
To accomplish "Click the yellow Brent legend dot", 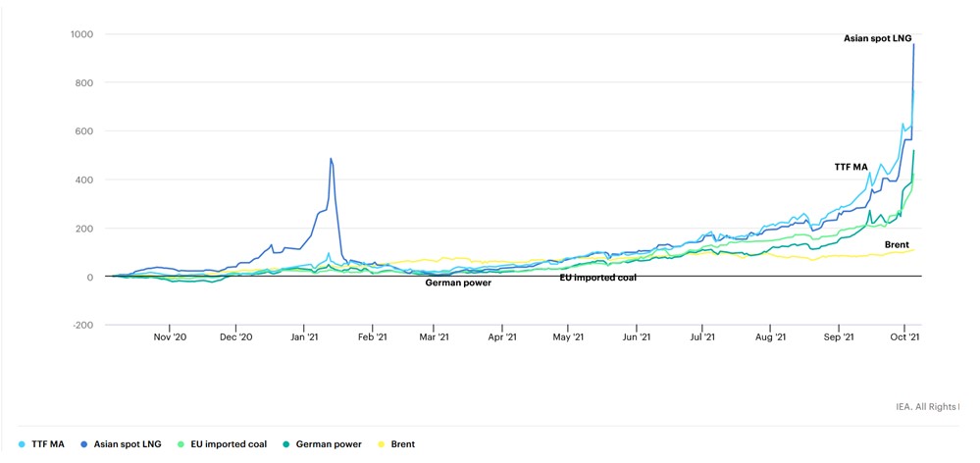I will tap(382, 444).
